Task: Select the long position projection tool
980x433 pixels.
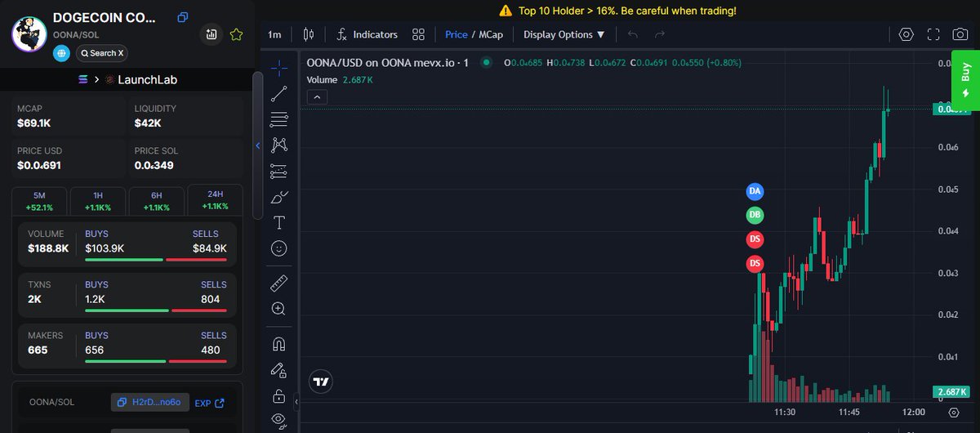Action: pos(279,172)
